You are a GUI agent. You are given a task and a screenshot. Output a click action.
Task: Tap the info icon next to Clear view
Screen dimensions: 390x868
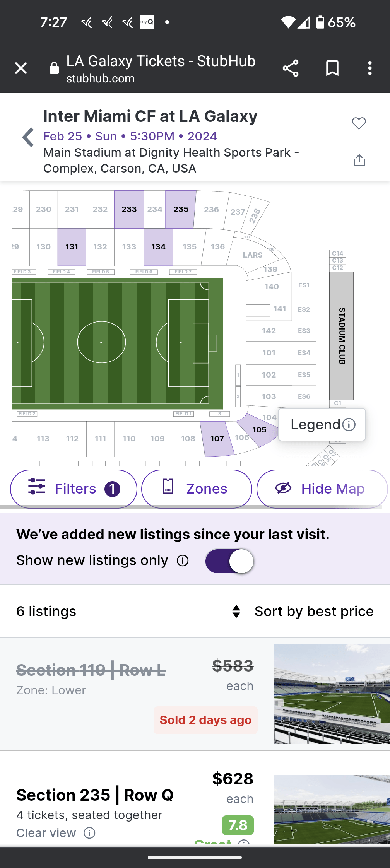point(89,833)
